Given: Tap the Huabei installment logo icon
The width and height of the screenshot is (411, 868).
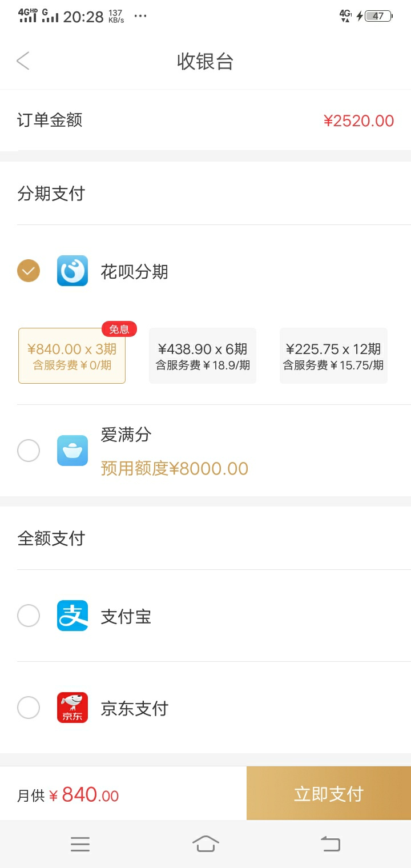Looking at the screenshot, I should 72,271.
